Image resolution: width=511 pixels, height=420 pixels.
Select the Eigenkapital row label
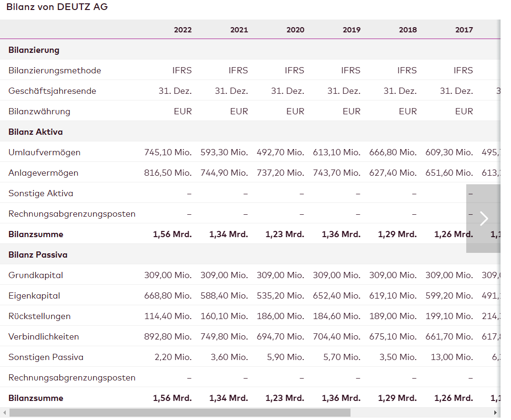click(x=34, y=296)
